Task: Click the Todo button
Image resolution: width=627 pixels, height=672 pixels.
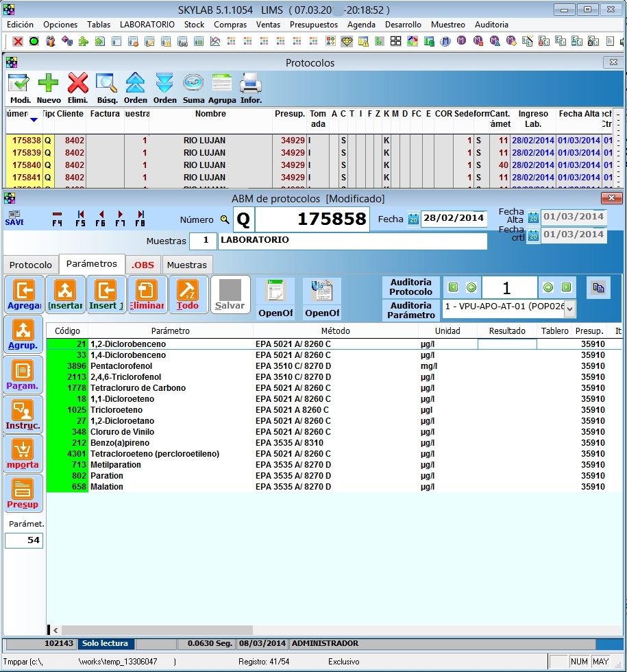Action: (188, 295)
